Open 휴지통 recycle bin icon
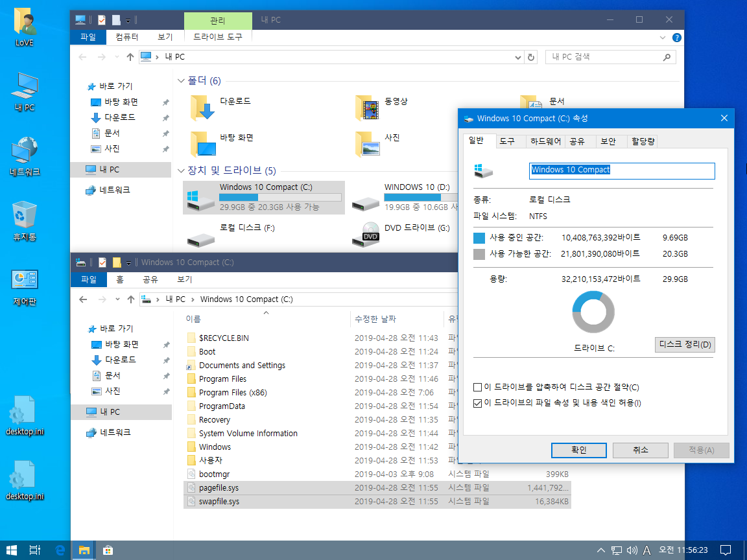 point(24,221)
